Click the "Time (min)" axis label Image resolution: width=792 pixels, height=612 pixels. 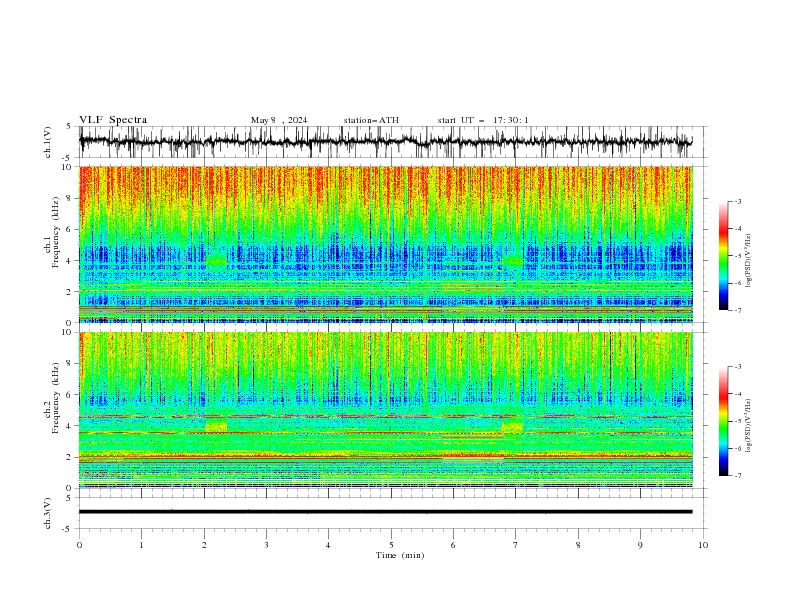(400, 555)
